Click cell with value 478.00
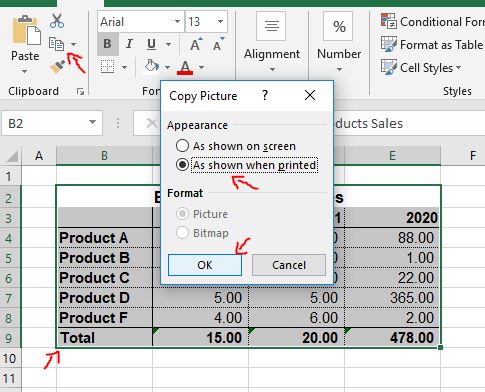 click(x=392, y=338)
